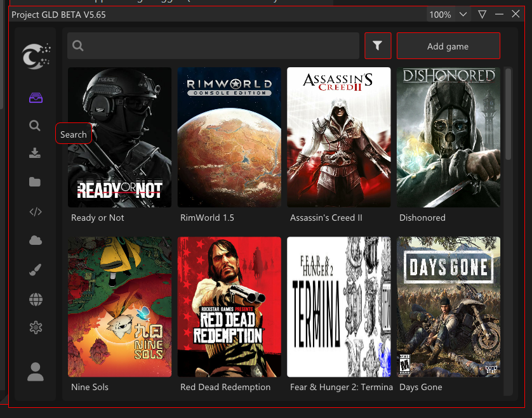This screenshot has height=418, width=532.
Task: Open the Search page in the sidebar
Action: point(35,126)
